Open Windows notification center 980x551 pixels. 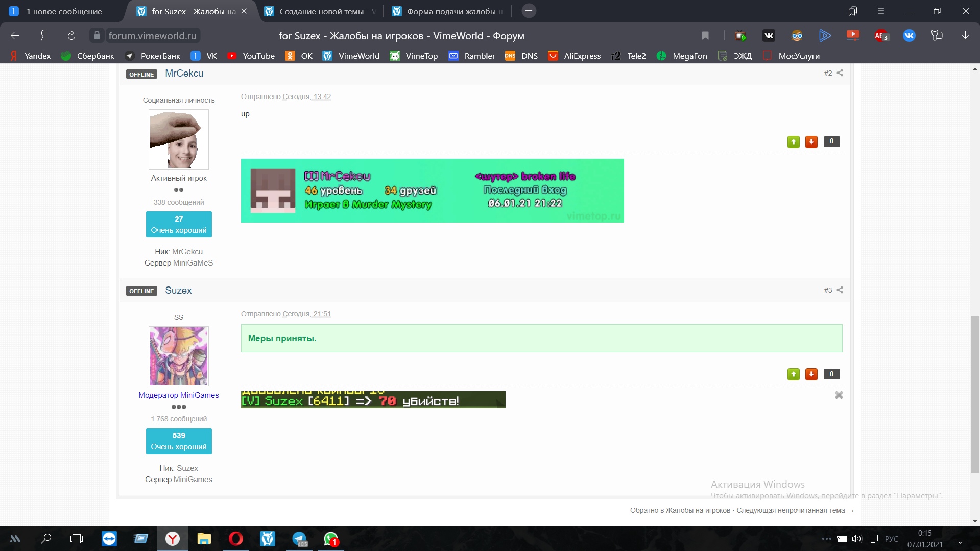[960, 539]
